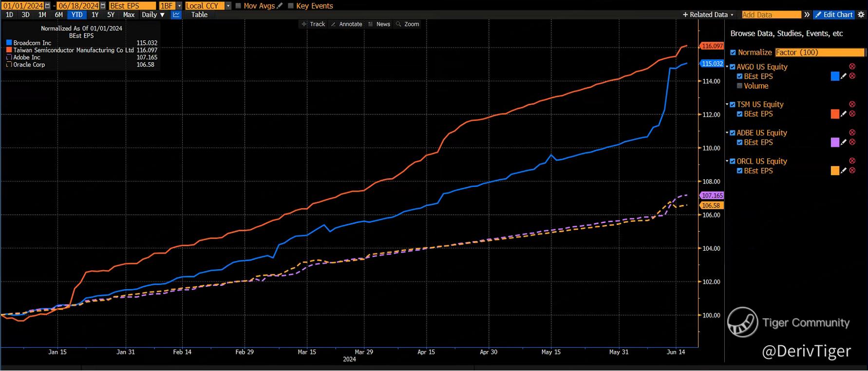
Task: Remove AVGO US Equity security
Action: [852, 67]
